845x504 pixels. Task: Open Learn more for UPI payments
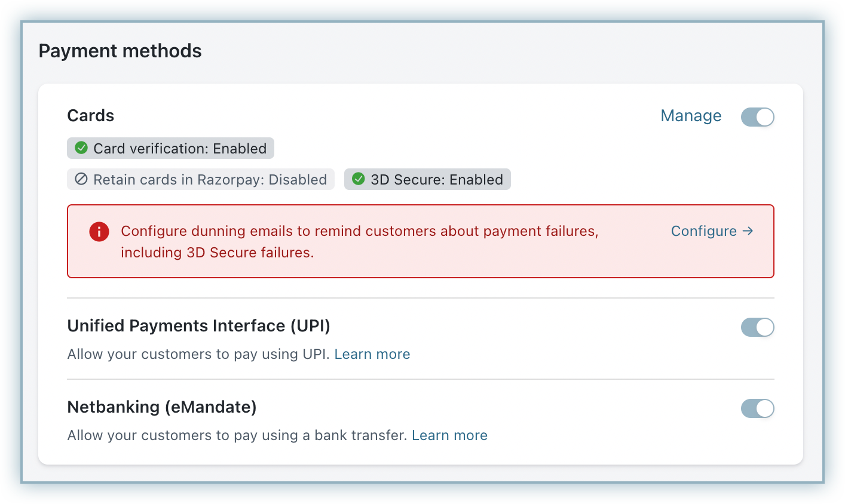click(372, 354)
